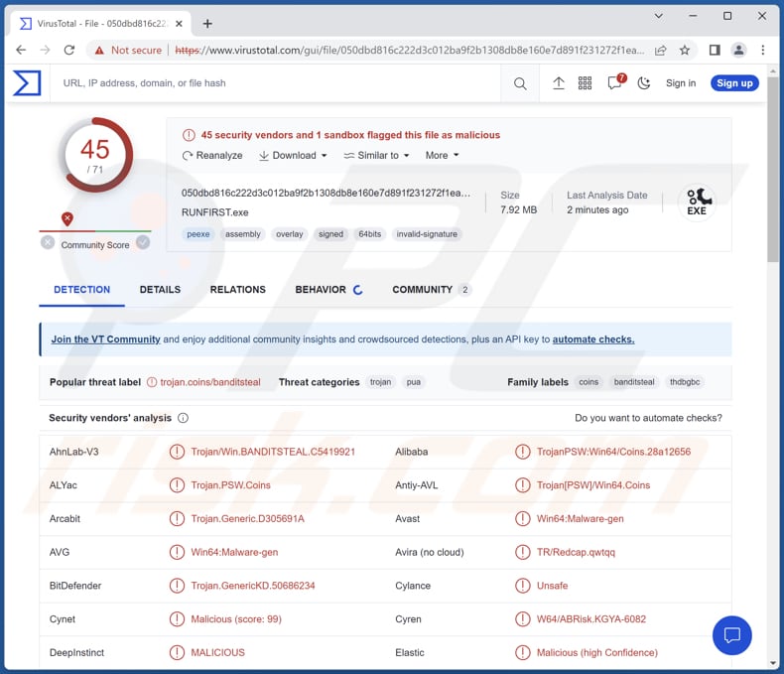
Task: Click the file hash 050dbd816c222d3c... text
Action: [326, 193]
